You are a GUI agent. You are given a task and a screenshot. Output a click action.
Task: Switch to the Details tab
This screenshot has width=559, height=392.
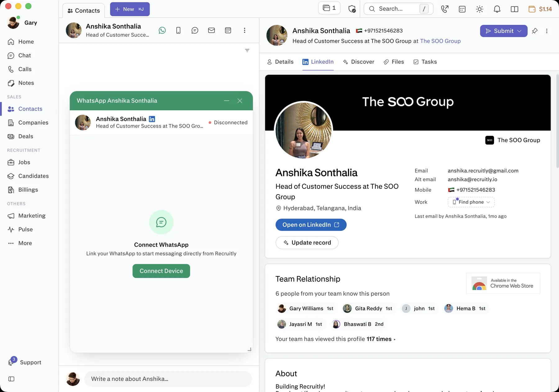(280, 62)
